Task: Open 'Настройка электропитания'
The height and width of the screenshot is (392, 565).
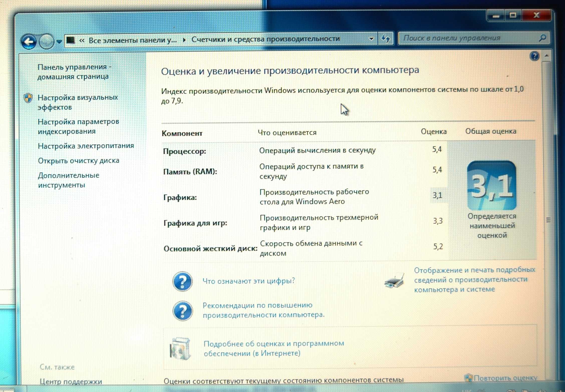Action: point(86,146)
